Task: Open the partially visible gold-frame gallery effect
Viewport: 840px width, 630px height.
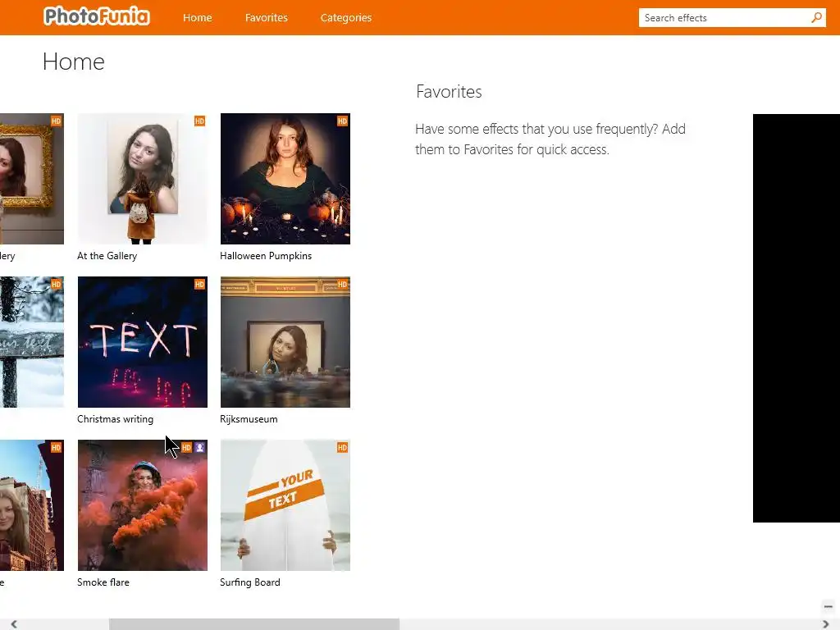Action: pos(32,178)
